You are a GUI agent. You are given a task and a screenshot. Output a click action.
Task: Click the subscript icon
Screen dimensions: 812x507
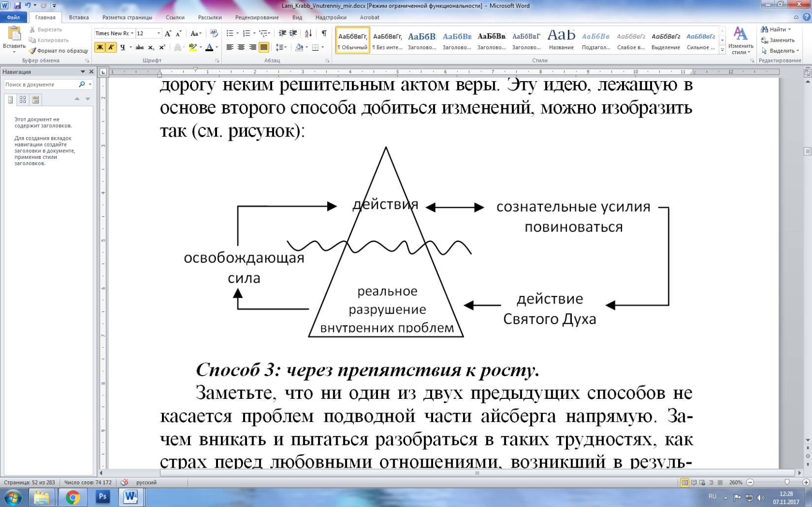pyautogui.click(x=151, y=48)
